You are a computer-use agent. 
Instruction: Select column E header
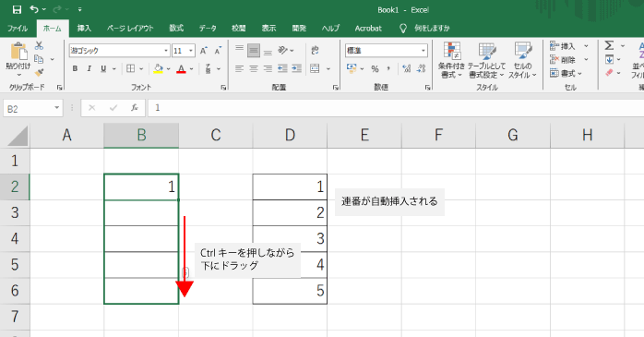[364, 135]
